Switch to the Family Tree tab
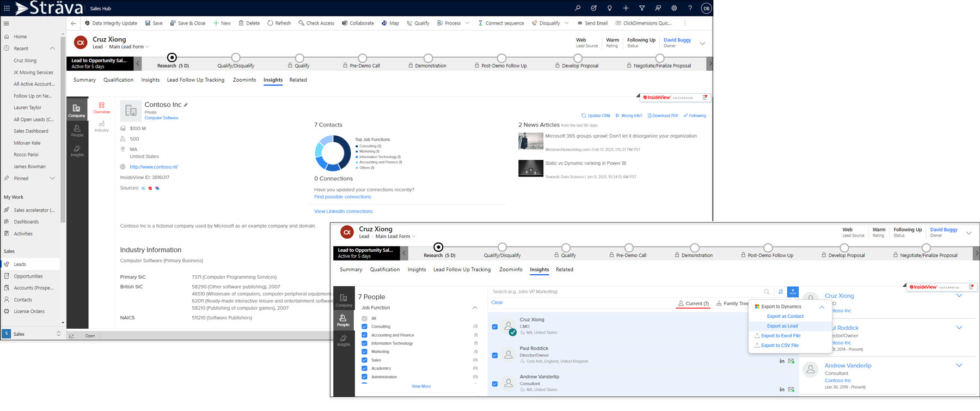The height and width of the screenshot is (411, 980). [x=732, y=304]
